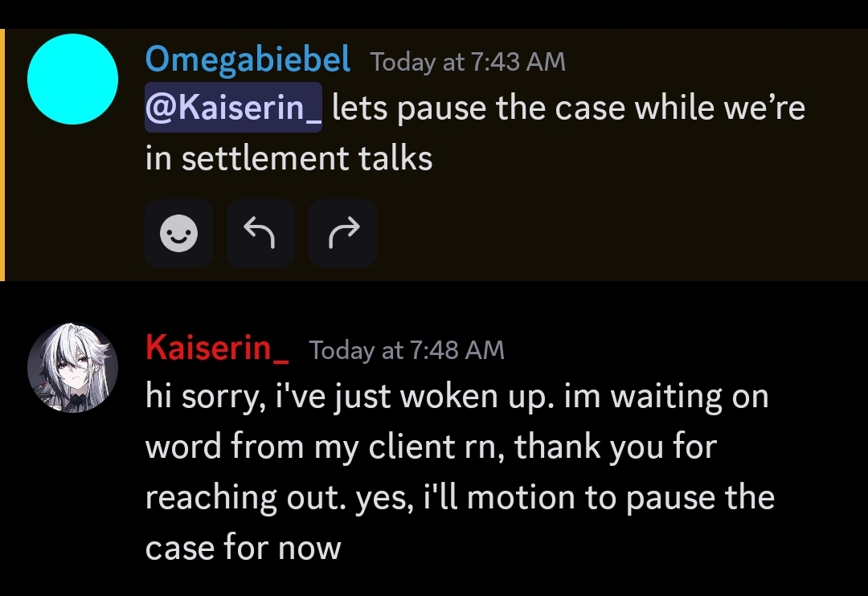868x596 pixels.
Task: Click the word 'Today' beside Omegabiebel
Action: (x=403, y=61)
